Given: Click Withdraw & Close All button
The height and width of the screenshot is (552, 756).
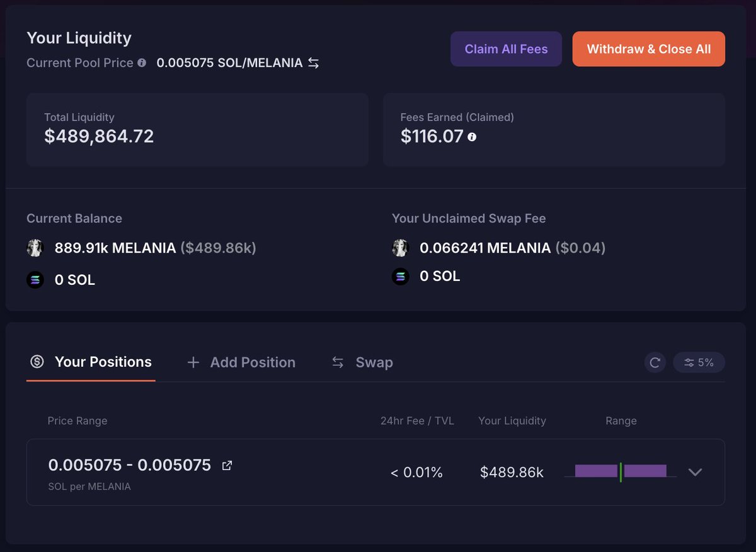Looking at the screenshot, I should tap(649, 49).
